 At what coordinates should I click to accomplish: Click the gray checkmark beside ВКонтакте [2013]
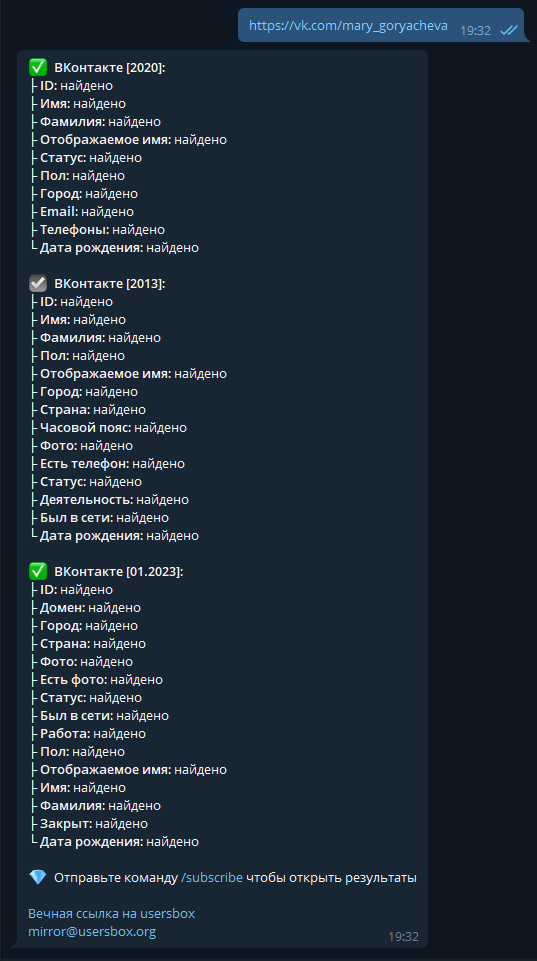(x=38, y=283)
